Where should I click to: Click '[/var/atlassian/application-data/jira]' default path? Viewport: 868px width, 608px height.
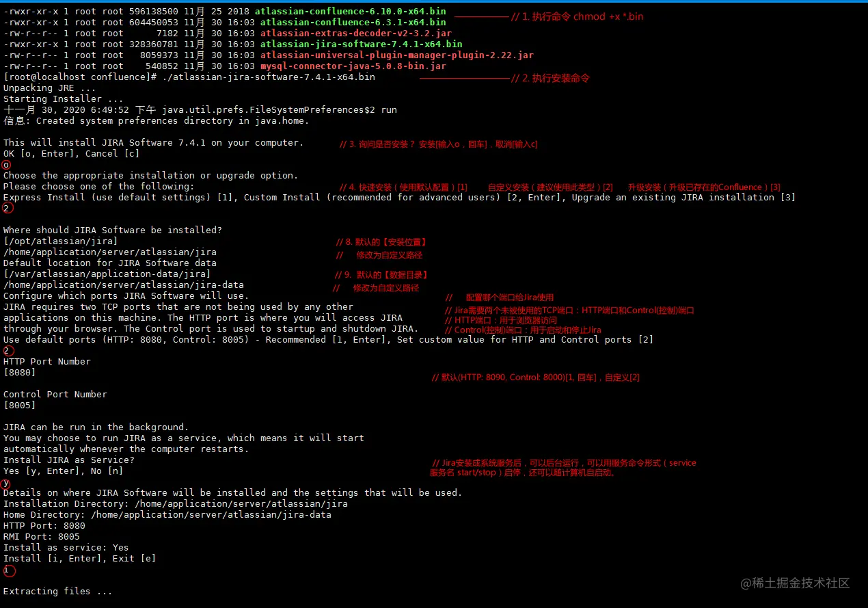click(x=107, y=274)
